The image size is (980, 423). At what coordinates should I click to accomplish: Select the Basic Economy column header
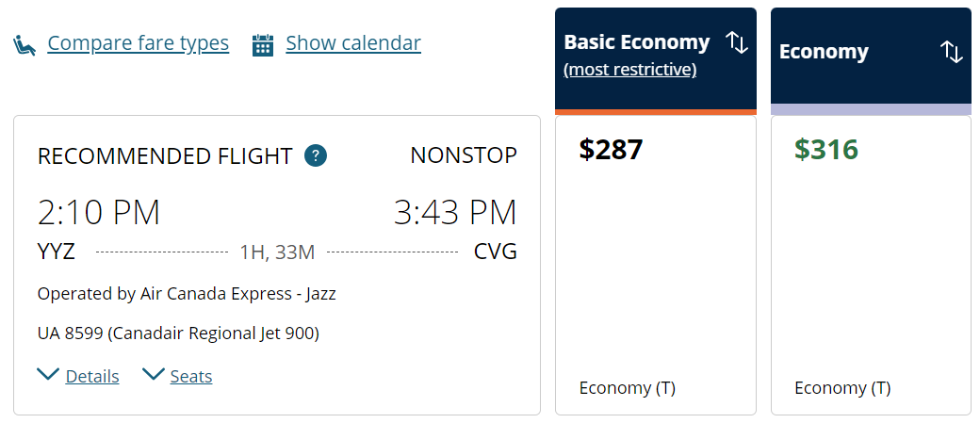636,42
